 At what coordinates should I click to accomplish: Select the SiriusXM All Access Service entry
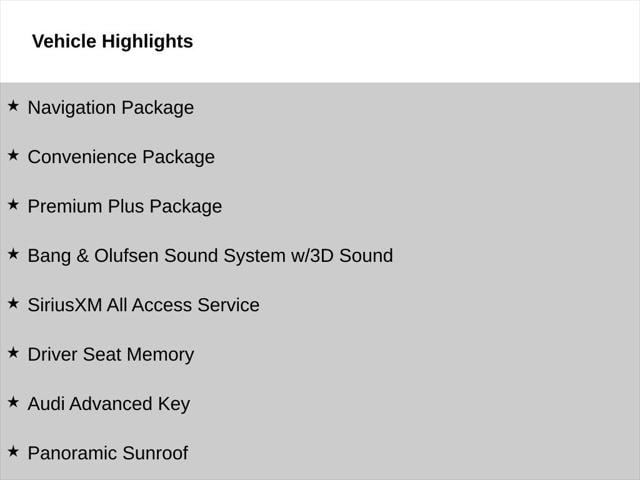[143, 305]
